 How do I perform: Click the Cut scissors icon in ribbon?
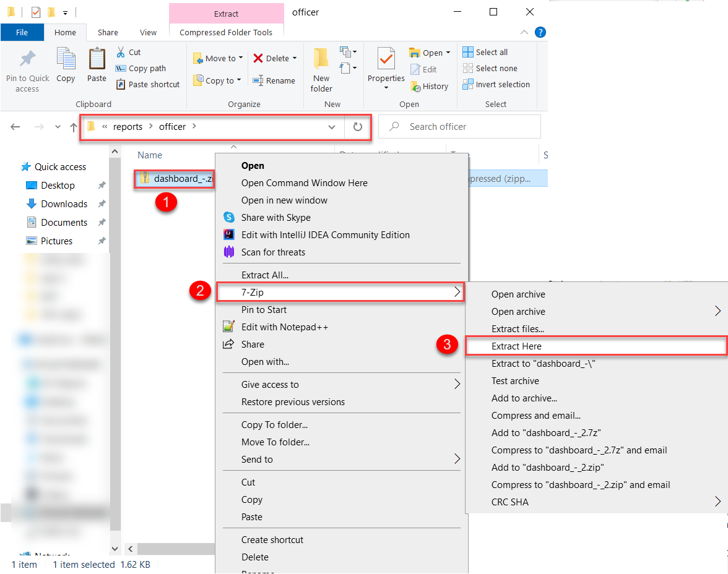tap(121, 53)
